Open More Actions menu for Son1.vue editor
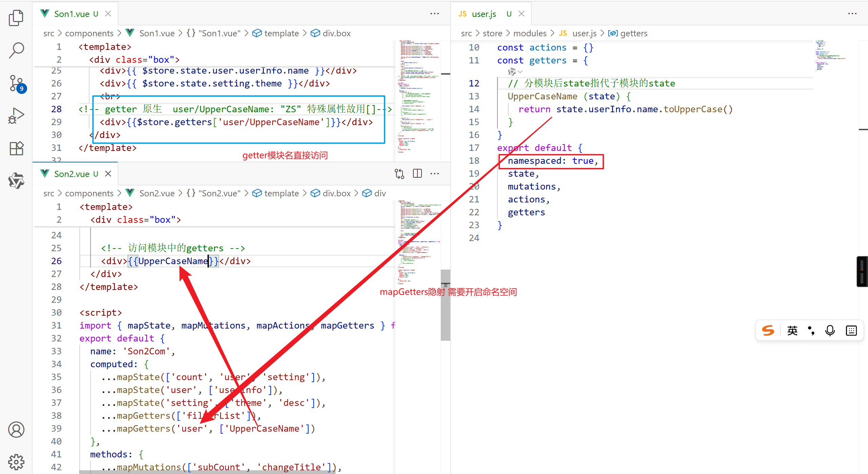 click(435, 14)
